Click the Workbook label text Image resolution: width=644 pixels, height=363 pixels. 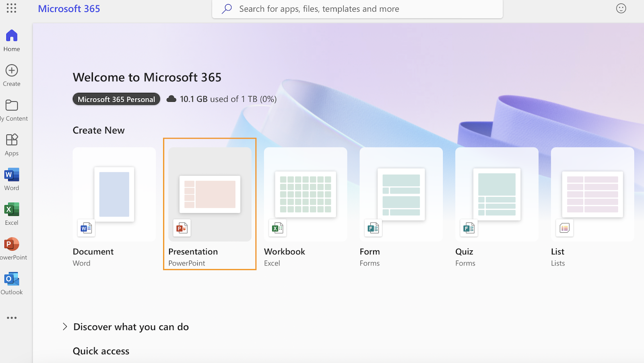[285, 252]
